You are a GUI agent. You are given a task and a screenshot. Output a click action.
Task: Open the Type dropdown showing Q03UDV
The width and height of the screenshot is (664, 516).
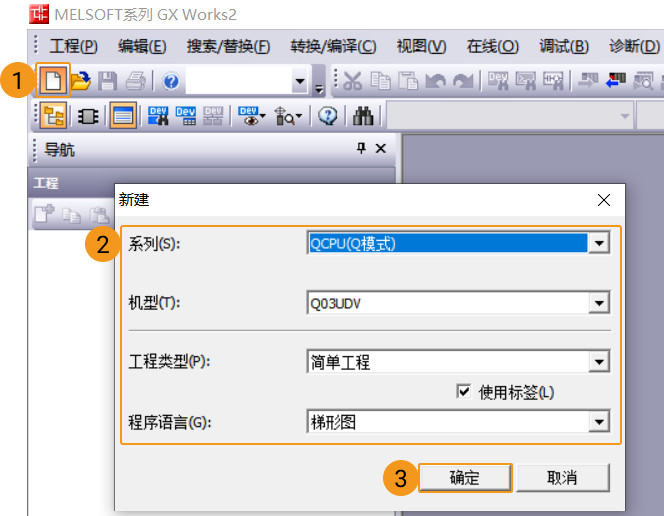click(599, 303)
